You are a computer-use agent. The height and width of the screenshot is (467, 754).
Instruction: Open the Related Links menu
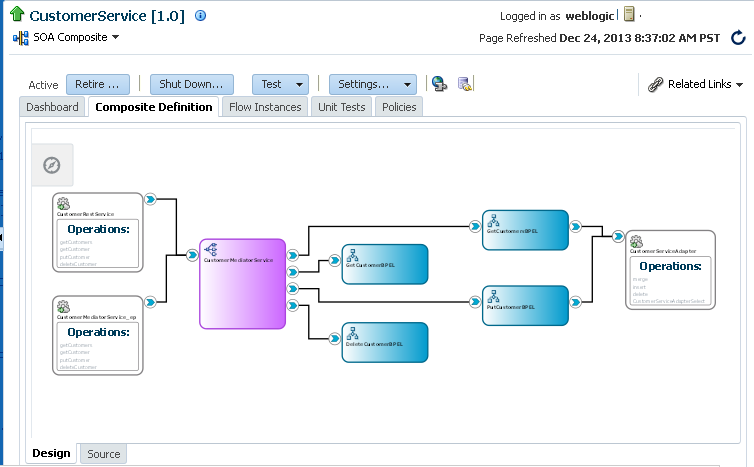(x=695, y=84)
